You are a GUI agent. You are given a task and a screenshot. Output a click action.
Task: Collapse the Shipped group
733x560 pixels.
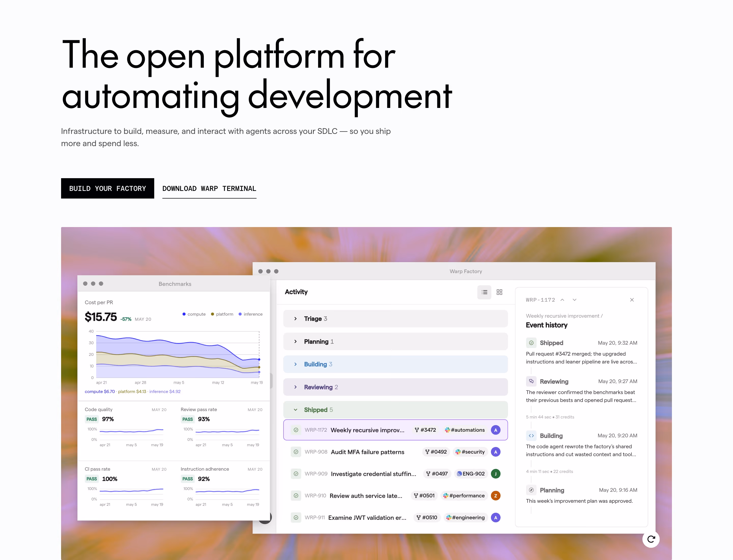click(395, 410)
